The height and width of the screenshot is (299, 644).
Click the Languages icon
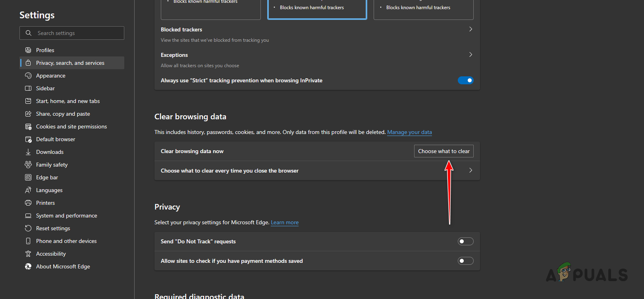point(28,190)
